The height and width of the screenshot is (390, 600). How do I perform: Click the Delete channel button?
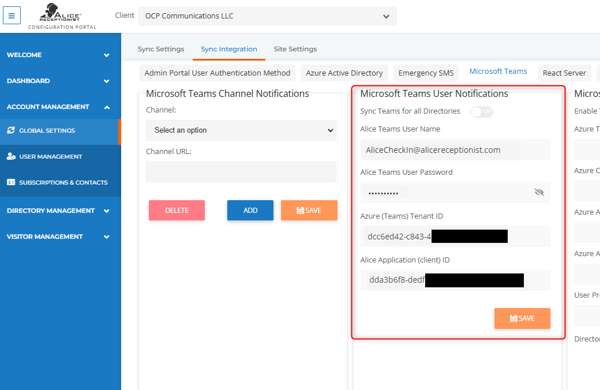(x=177, y=210)
